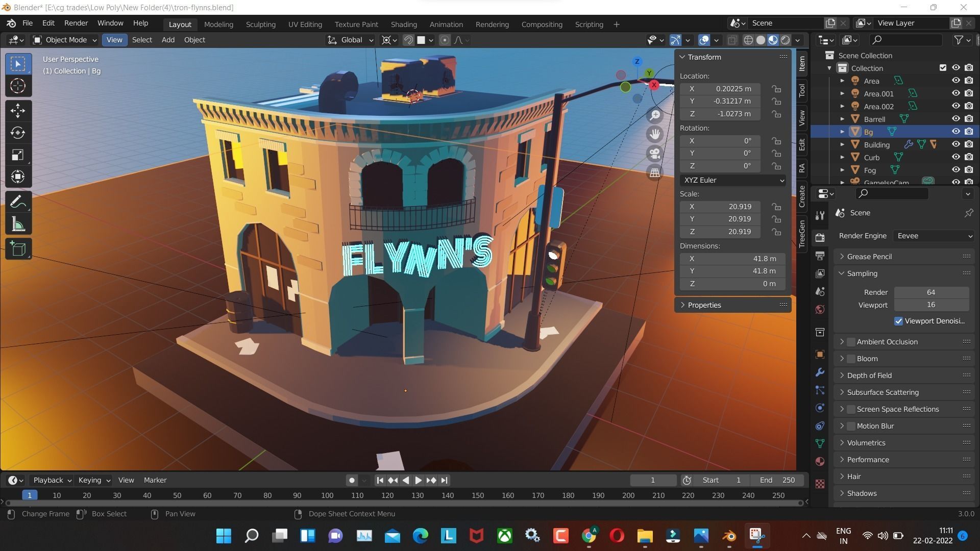Choose the Rotate tool
This screenshot has width=980, height=551.
(x=18, y=133)
